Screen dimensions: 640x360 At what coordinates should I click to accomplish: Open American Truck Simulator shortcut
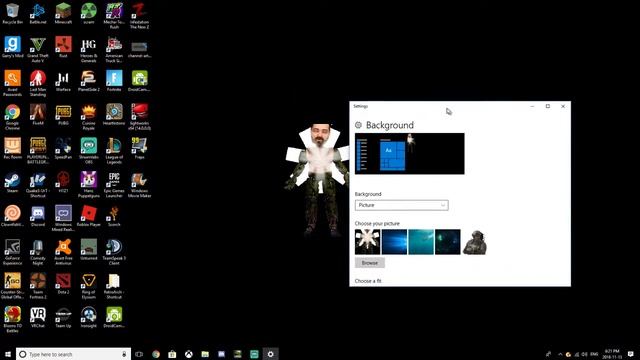point(114,49)
